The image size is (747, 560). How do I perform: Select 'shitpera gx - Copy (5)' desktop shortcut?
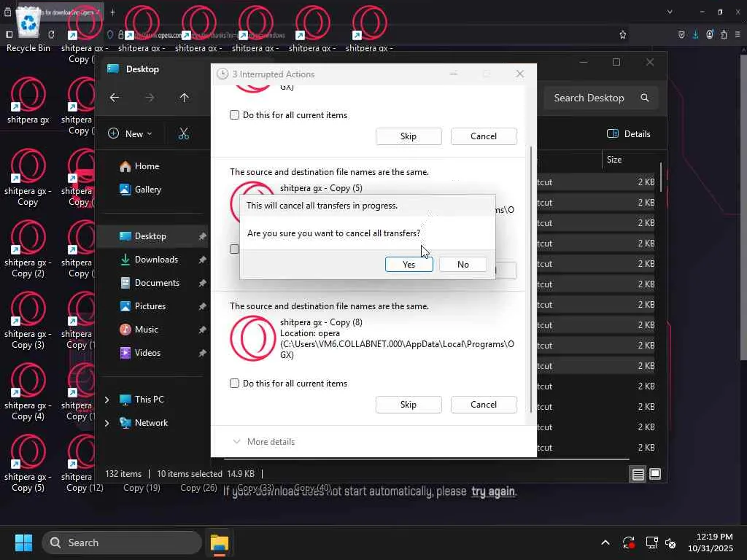click(28, 463)
